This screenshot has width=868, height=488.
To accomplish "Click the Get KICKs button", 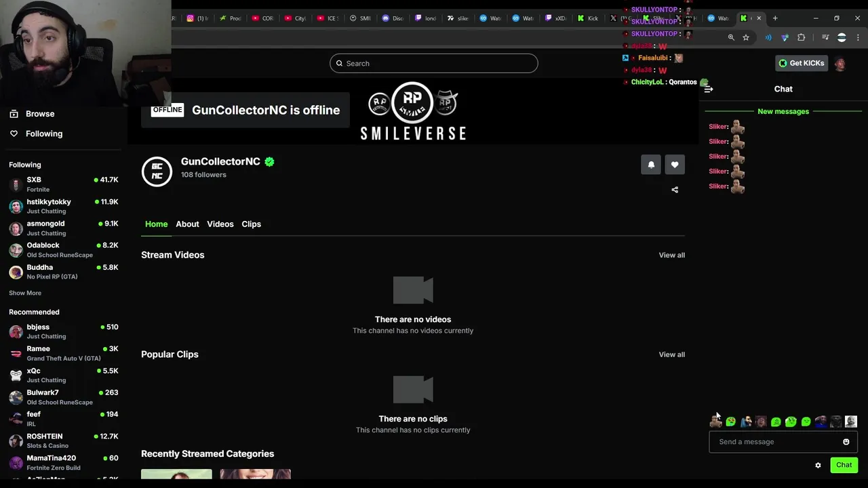I will coord(802,63).
